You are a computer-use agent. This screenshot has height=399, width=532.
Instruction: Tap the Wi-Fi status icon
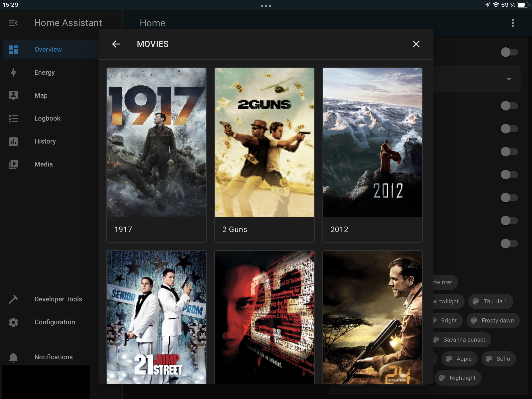pos(495,5)
